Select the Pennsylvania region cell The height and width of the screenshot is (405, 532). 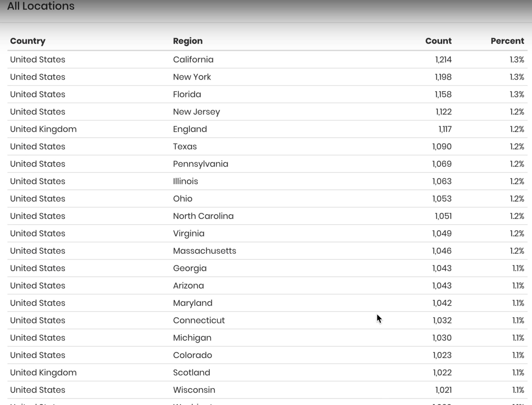click(201, 164)
